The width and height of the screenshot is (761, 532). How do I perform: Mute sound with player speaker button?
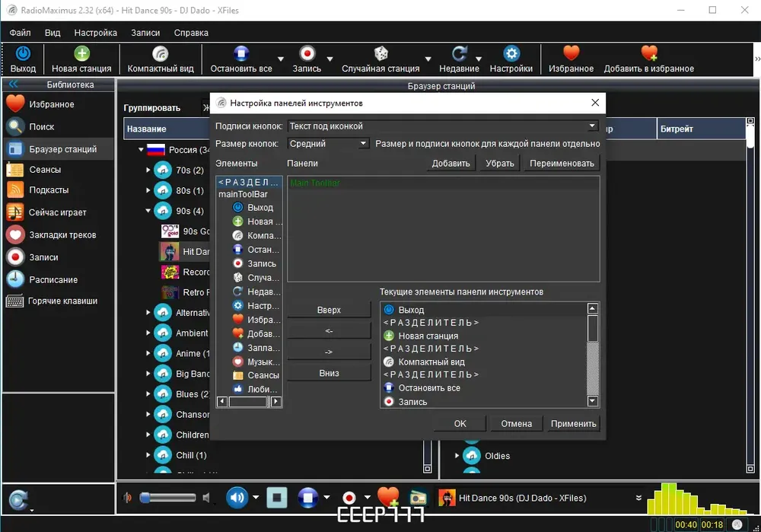tap(237, 498)
